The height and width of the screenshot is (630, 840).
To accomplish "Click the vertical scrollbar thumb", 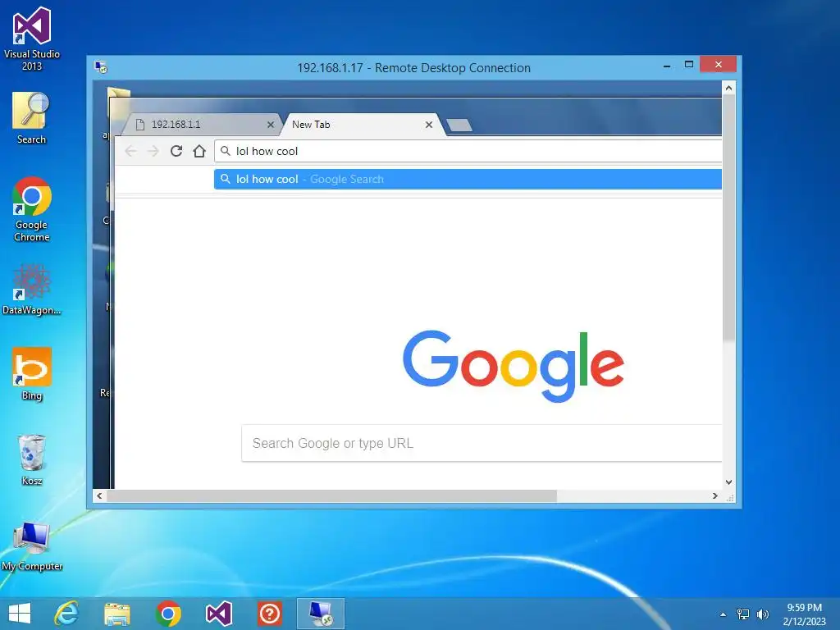I will [728, 217].
